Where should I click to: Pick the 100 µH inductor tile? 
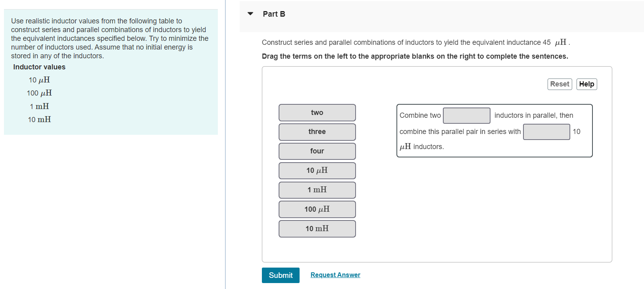coord(317,209)
